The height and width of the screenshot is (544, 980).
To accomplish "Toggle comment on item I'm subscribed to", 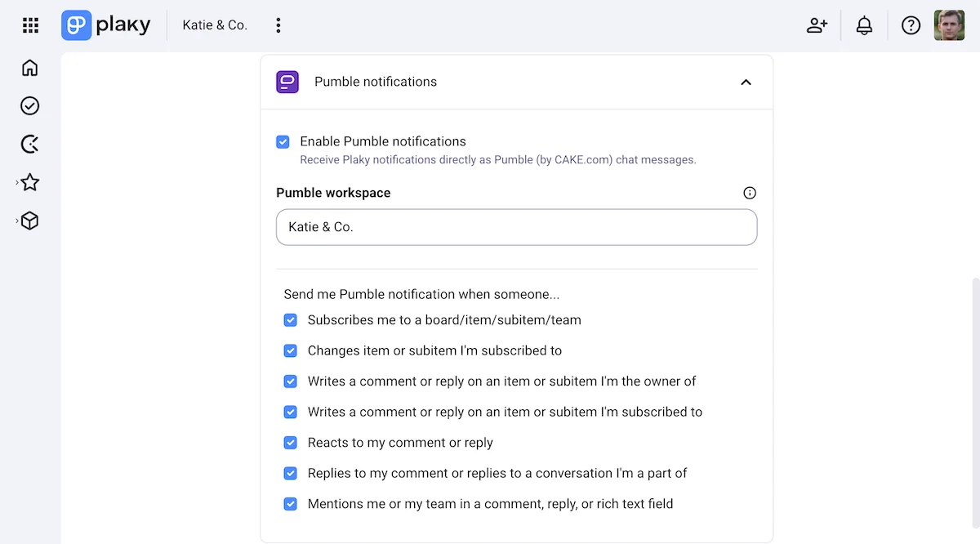I will (290, 412).
